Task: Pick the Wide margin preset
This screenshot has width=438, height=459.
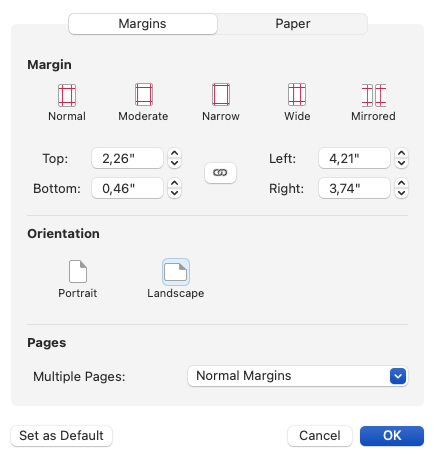Action: pyautogui.click(x=297, y=95)
